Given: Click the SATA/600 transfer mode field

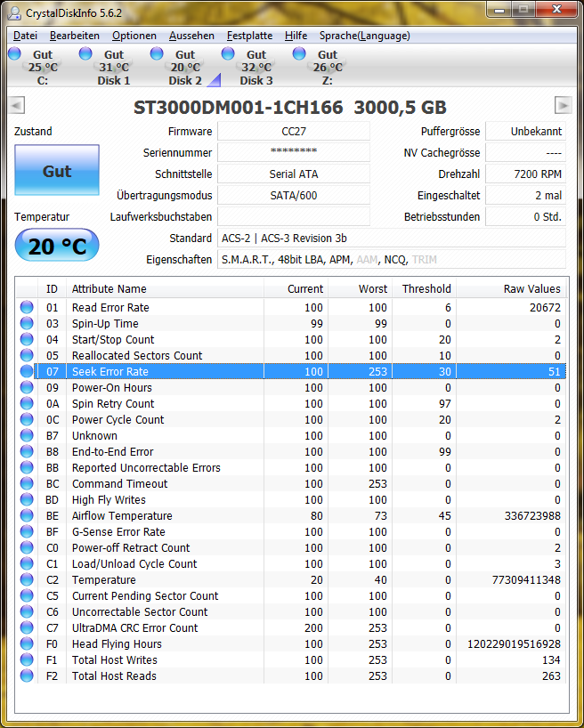Looking at the screenshot, I should [294, 196].
